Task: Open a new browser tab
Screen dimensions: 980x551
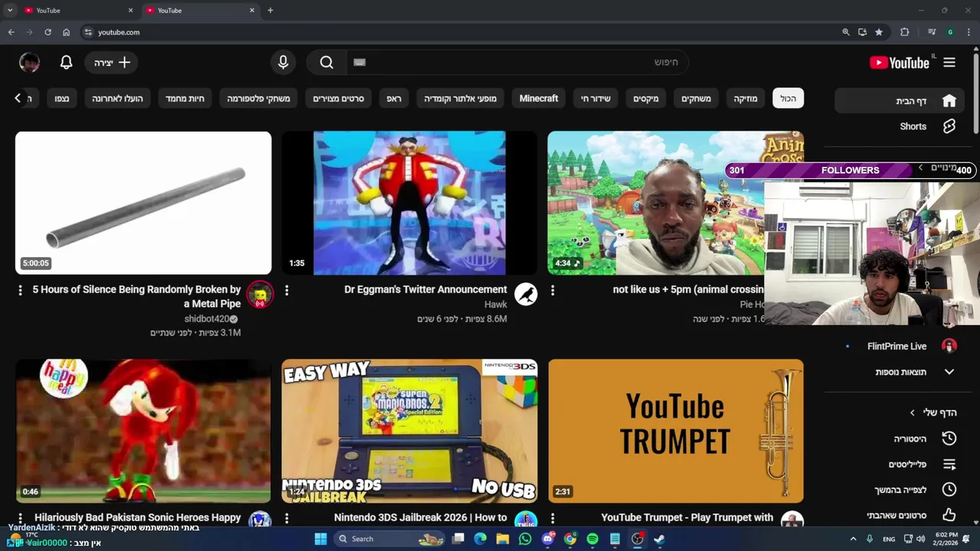Action: pyautogui.click(x=270, y=10)
